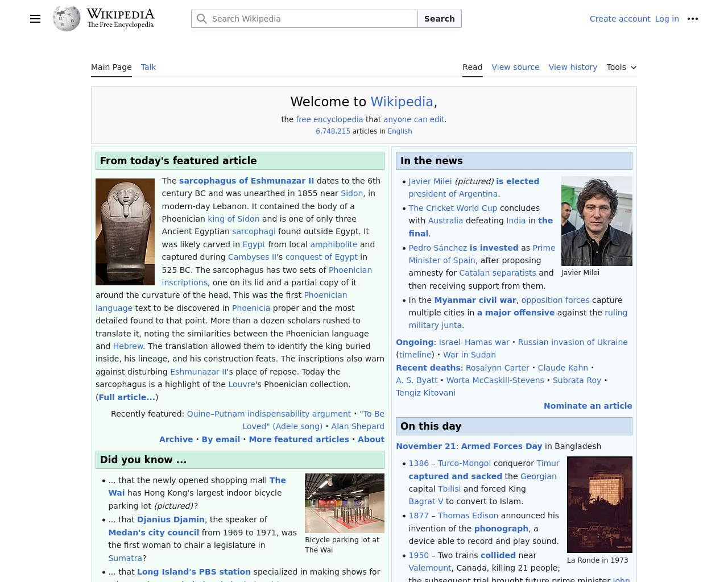This screenshot has width=728, height=582.
Task: Open the Armed Forces Day link
Action: 502,446
